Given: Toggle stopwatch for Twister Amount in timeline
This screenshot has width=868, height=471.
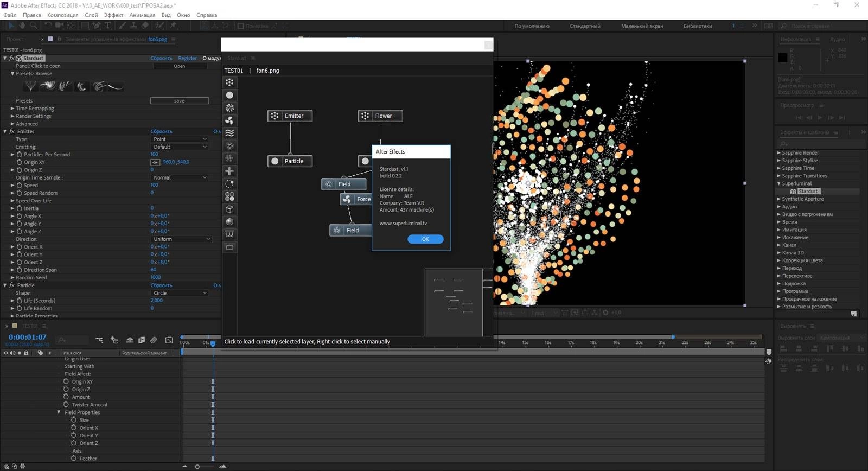Looking at the screenshot, I should pyautogui.click(x=66, y=405).
